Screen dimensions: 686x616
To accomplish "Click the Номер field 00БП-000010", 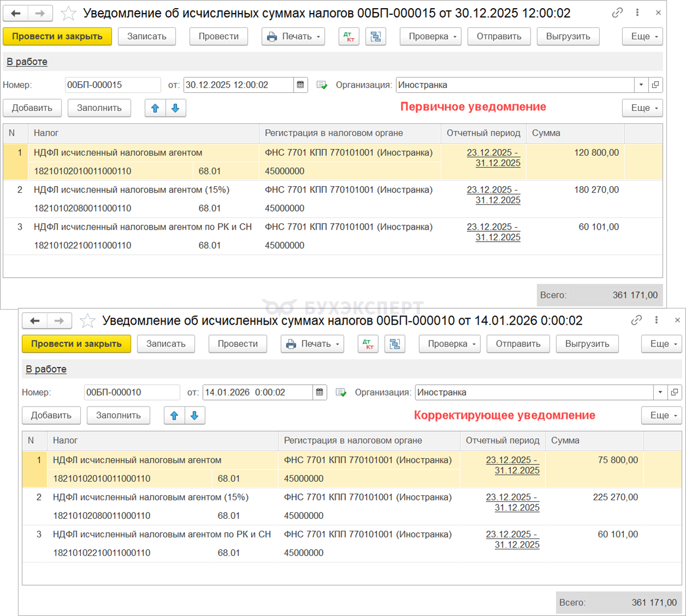I will pos(132,392).
